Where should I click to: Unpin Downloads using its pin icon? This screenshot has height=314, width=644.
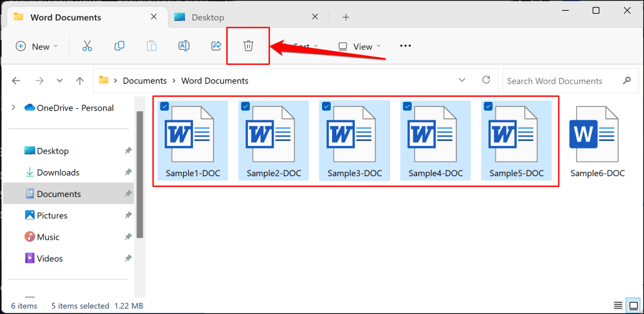click(x=128, y=172)
